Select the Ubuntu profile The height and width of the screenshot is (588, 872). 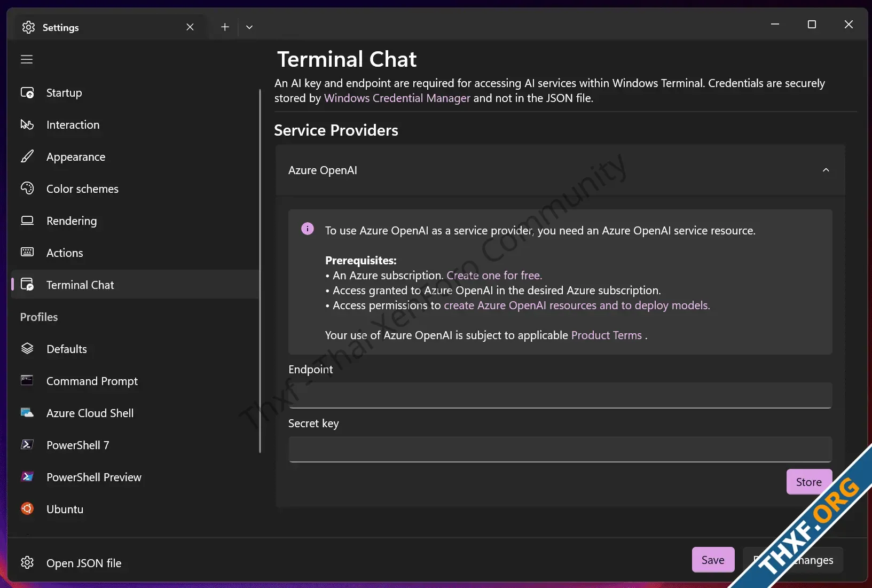(135, 509)
